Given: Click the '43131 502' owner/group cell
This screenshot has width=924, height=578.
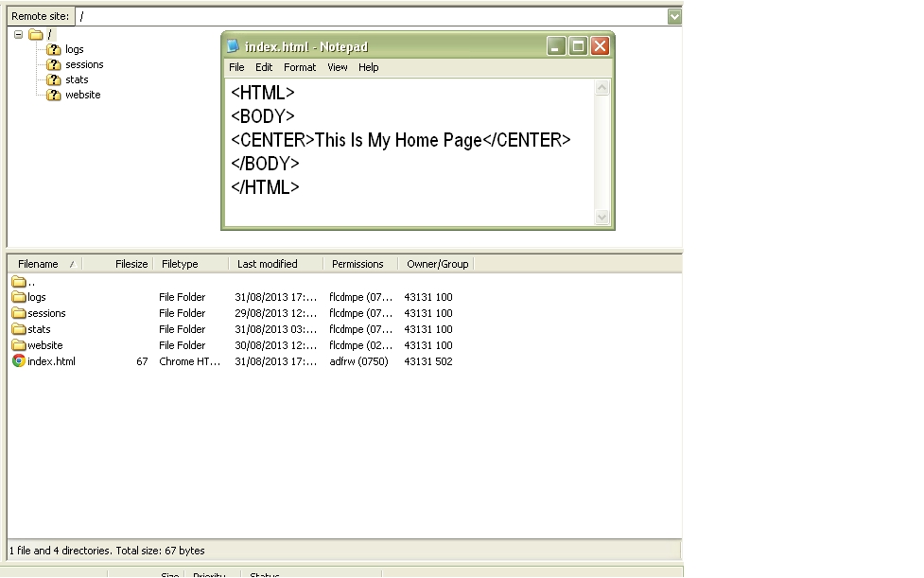Looking at the screenshot, I should (x=428, y=361).
